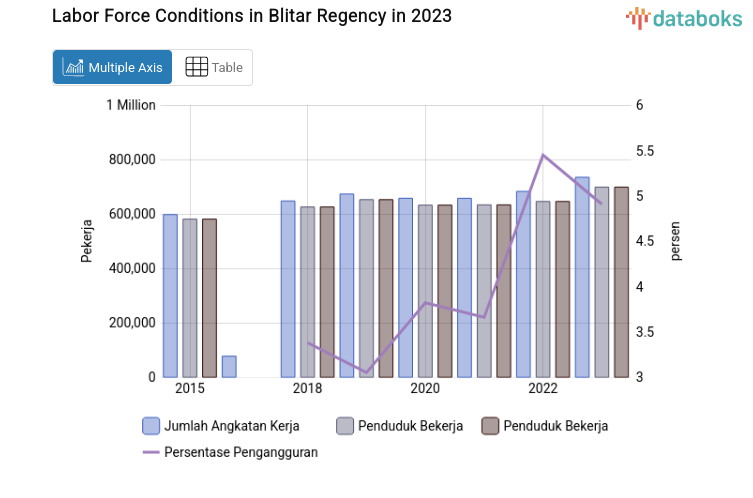Screen dimensions: 753x498
Task: Toggle Jumlah Angkatan Kerja legend swatch
Action: click(x=151, y=426)
